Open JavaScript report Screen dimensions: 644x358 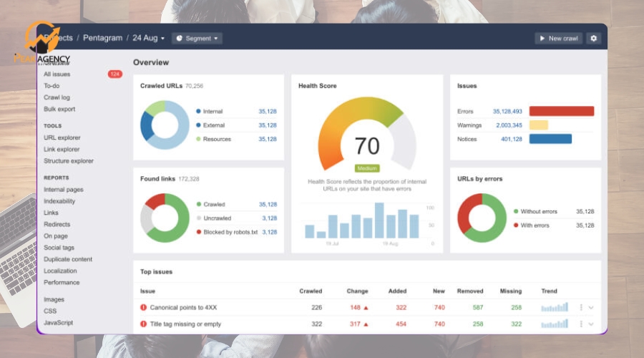pyautogui.click(x=59, y=323)
